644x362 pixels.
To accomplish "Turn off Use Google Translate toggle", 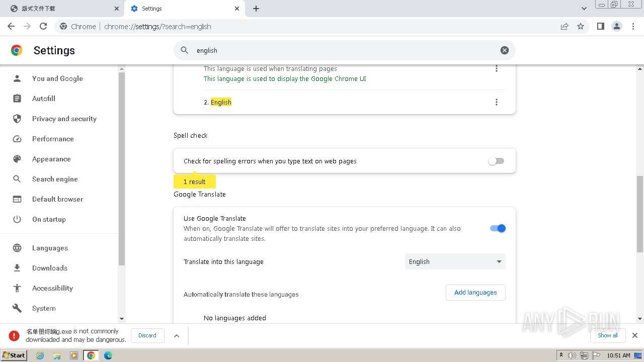I will [x=498, y=228].
